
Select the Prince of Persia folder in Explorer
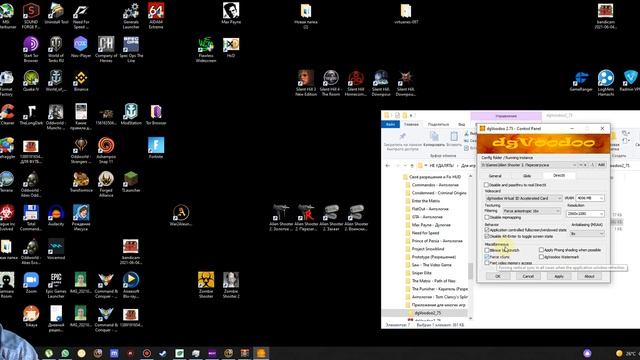coord(433,241)
